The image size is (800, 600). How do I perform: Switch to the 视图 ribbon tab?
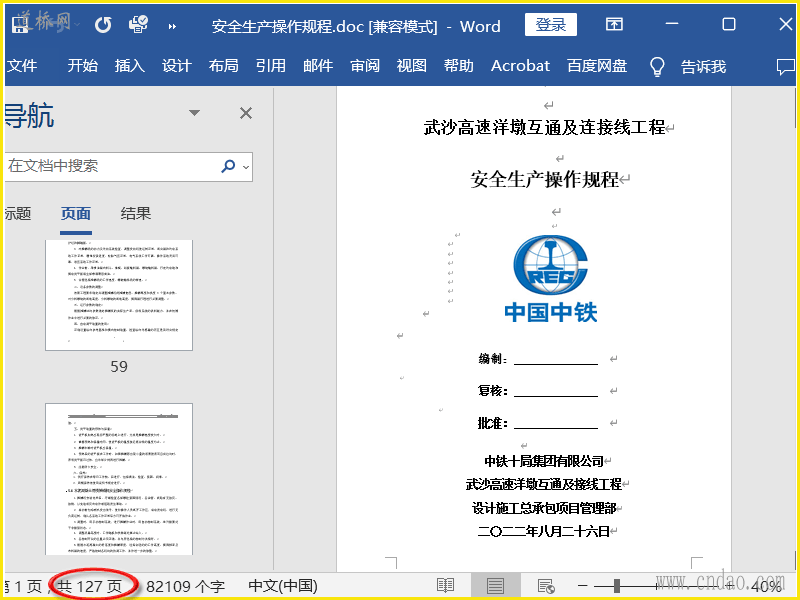[x=411, y=66]
